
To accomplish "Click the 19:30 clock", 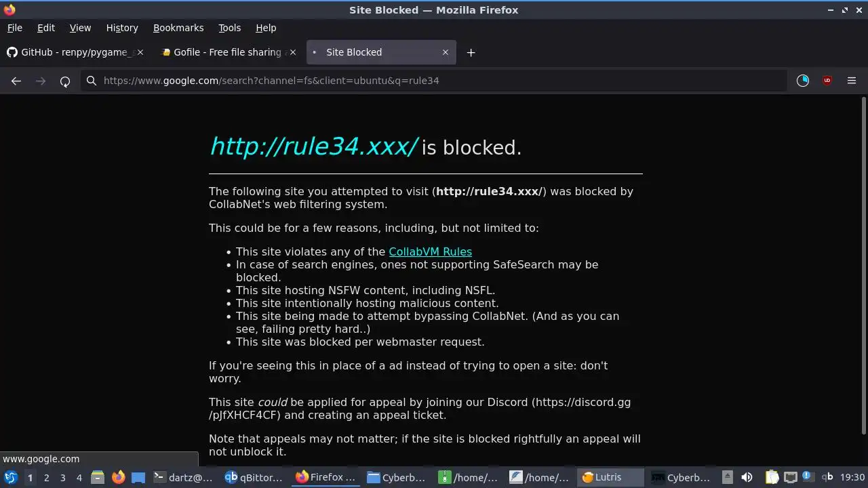I will pyautogui.click(x=852, y=477).
